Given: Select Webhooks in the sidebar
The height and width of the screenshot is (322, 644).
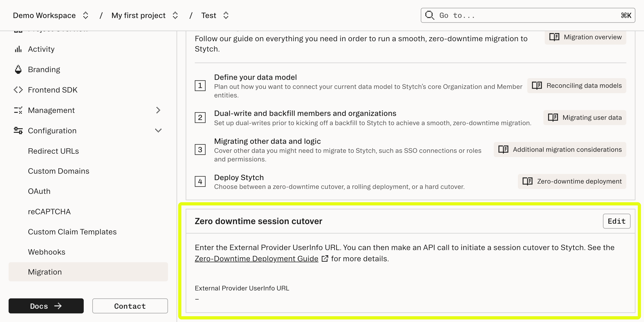Looking at the screenshot, I should (47, 252).
